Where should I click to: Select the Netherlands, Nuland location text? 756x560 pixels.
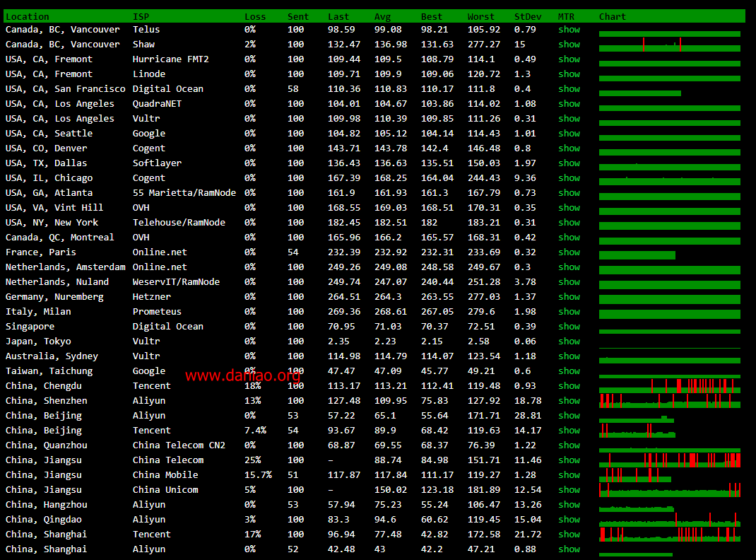tap(57, 282)
